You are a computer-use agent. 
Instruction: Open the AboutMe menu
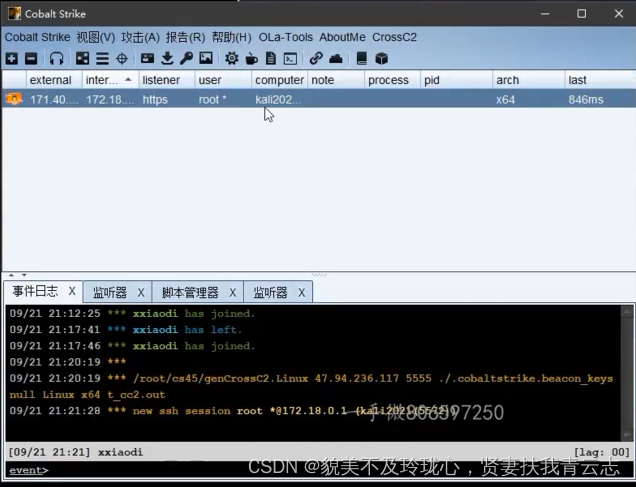click(x=342, y=37)
